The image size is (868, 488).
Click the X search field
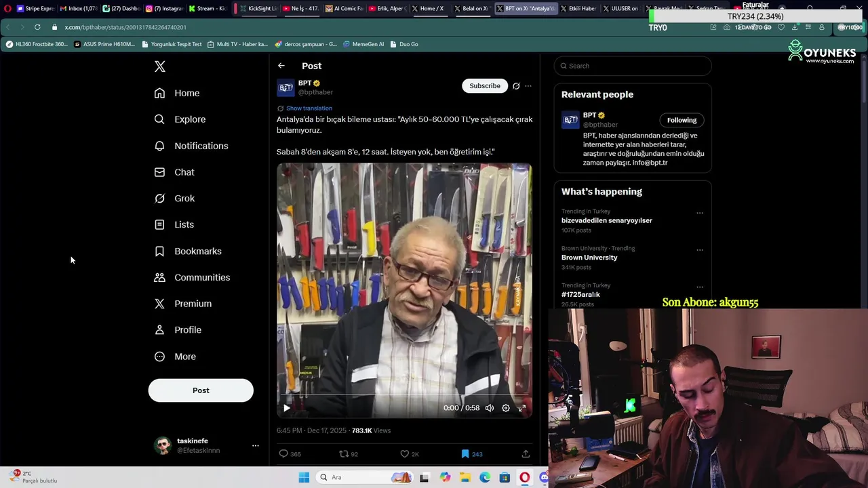pyautogui.click(x=633, y=66)
